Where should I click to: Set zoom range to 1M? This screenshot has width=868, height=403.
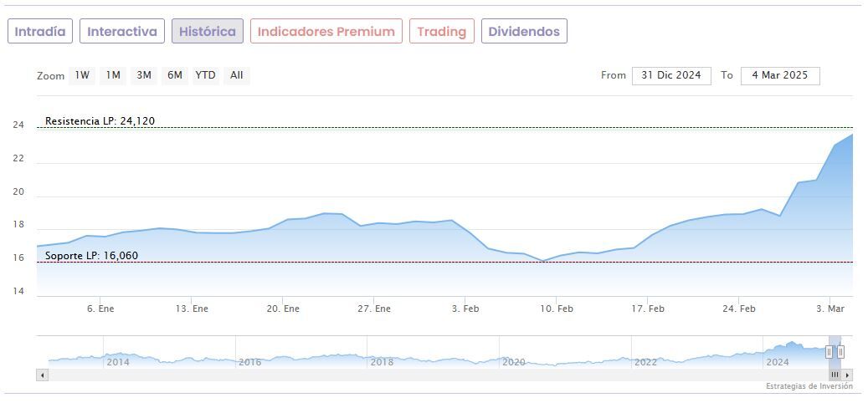click(x=113, y=75)
